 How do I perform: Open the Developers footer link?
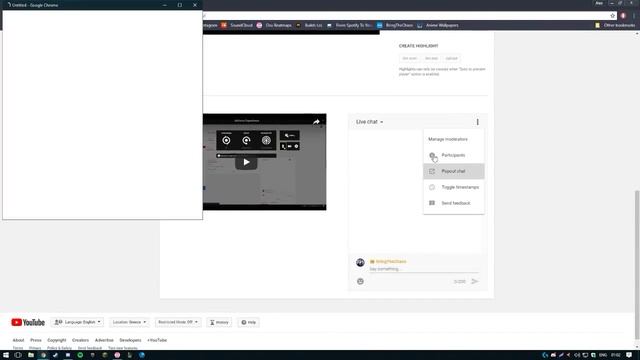tap(130, 340)
